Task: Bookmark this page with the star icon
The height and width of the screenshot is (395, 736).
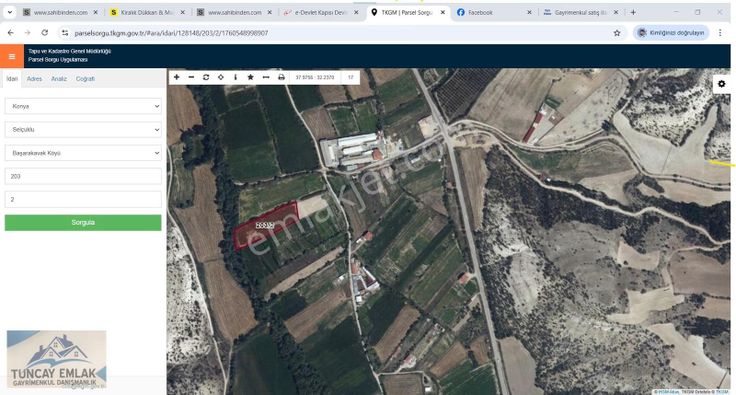Action: 617,33
